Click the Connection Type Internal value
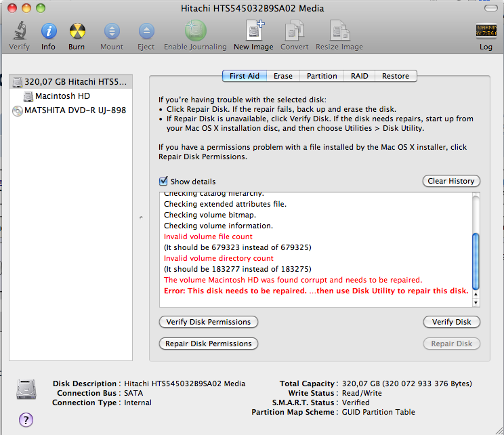The width and height of the screenshot is (504, 435). point(138,402)
